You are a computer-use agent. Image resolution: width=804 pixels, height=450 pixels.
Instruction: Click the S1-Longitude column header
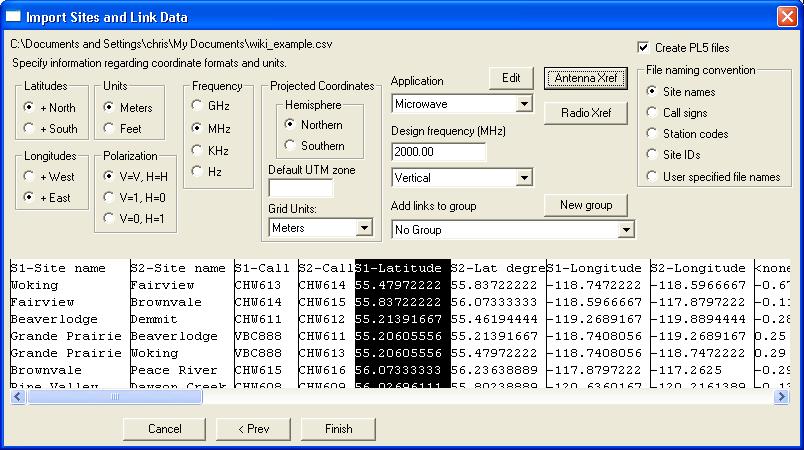click(x=597, y=268)
